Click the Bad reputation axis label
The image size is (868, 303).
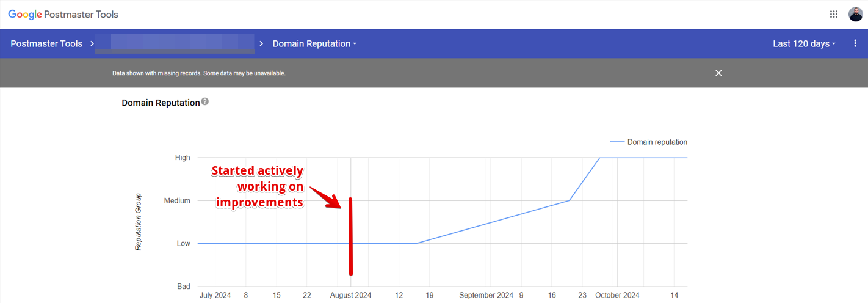pyautogui.click(x=183, y=286)
